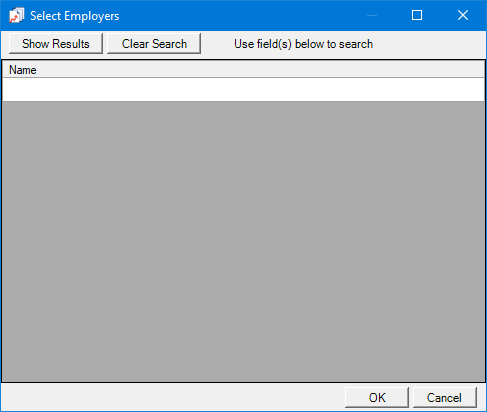Click the Clear Search button
This screenshot has height=412, width=487.
[154, 44]
